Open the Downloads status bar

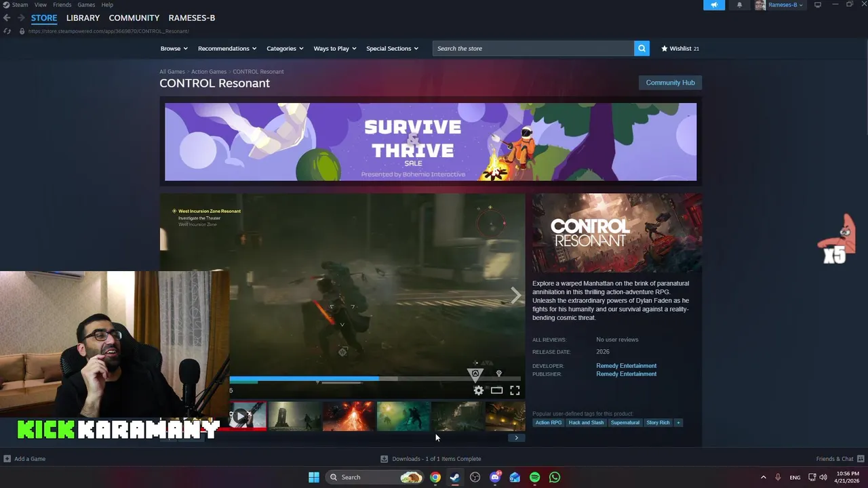click(431, 459)
